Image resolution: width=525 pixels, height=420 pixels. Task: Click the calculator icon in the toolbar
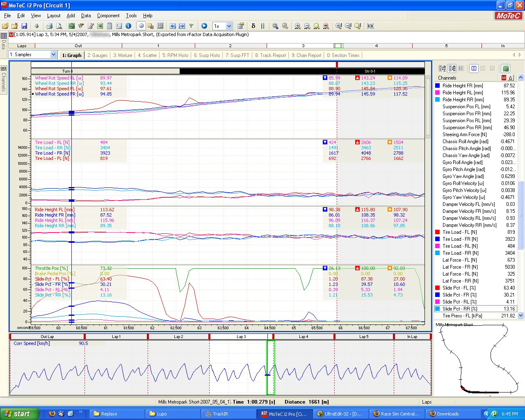[x=110, y=26]
